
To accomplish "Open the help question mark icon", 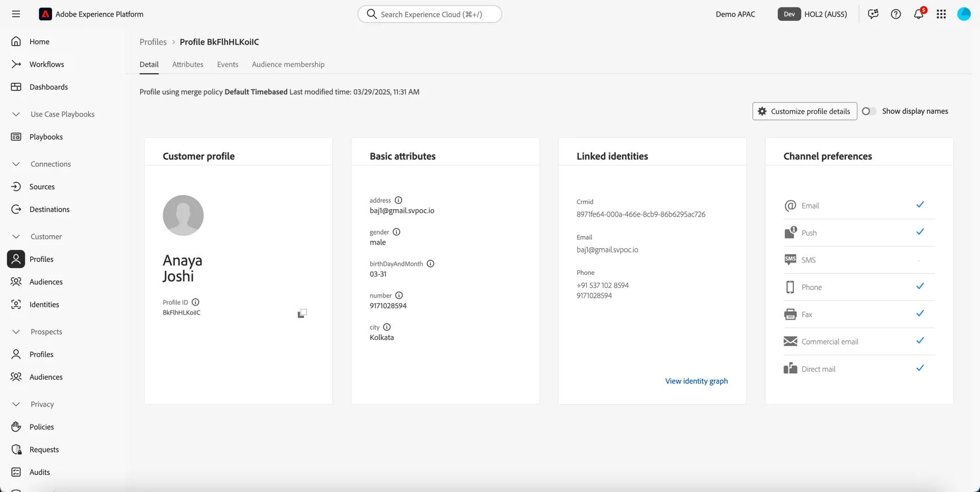I will (896, 14).
